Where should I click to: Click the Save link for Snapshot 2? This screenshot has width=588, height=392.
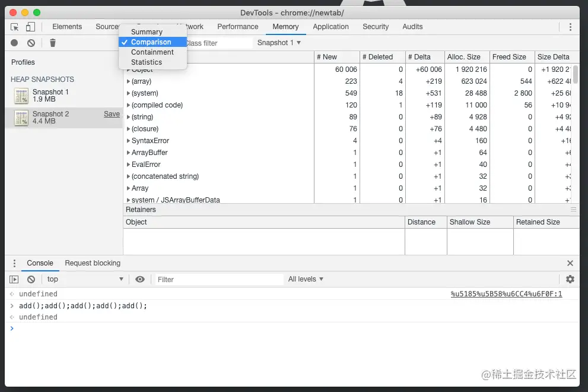112,114
